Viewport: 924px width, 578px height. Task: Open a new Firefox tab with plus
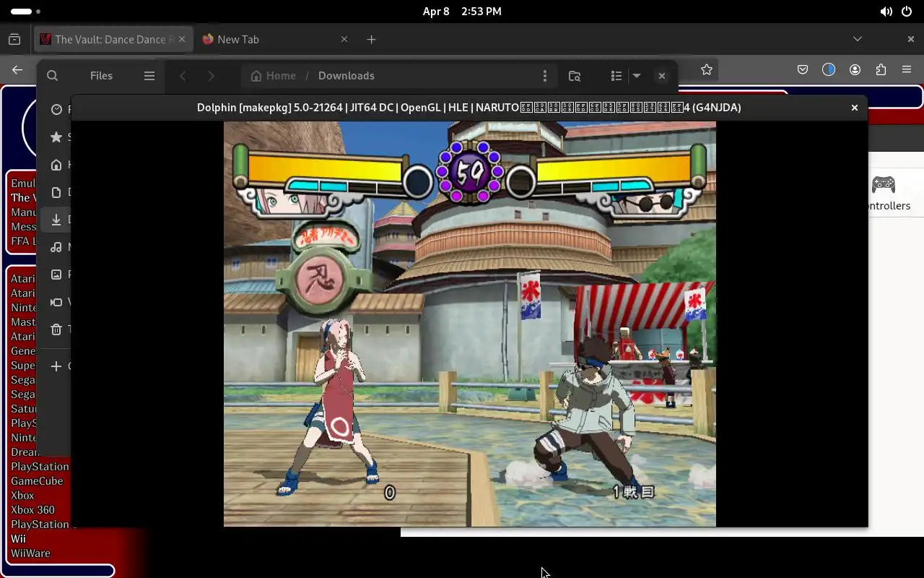(x=371, y=39)
